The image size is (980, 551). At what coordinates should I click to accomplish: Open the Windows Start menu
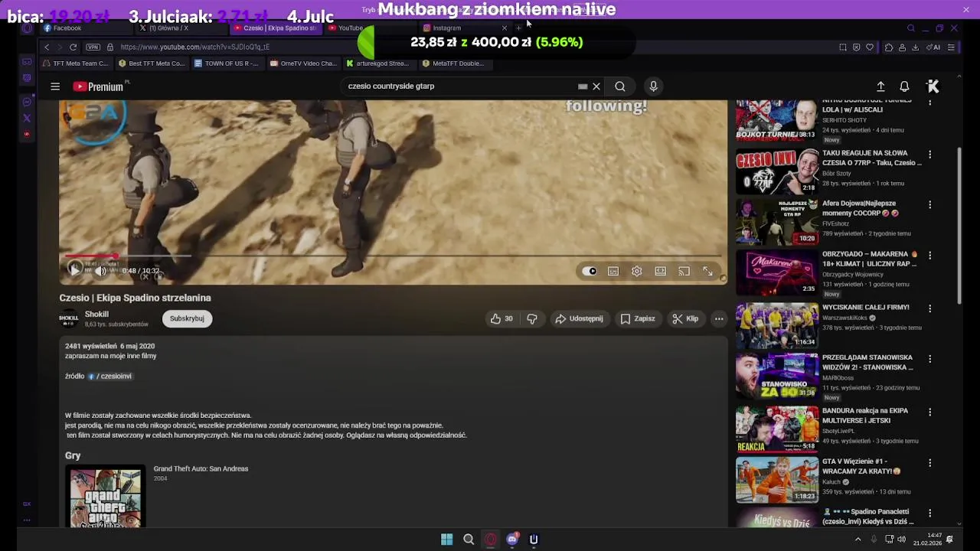click(x=446, y=540)
